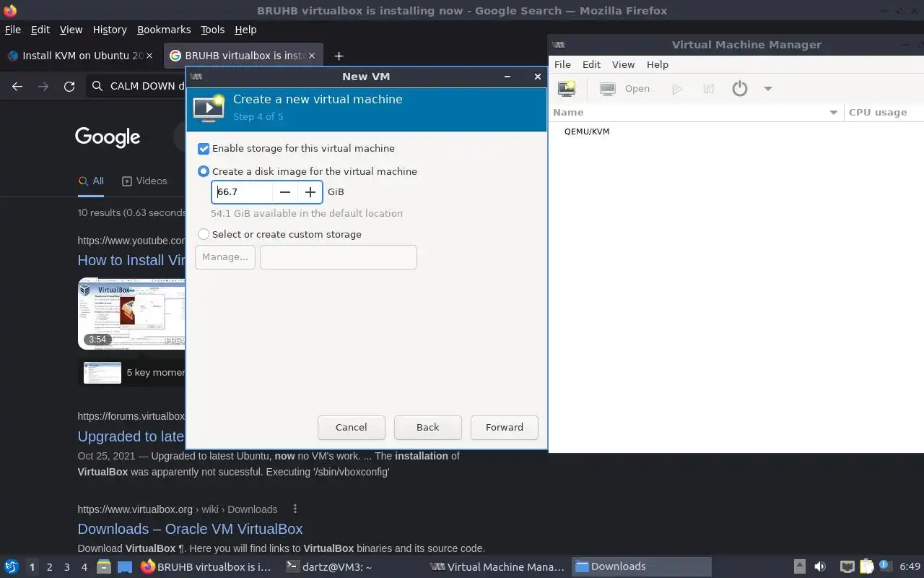Click the network icon in system tray
This screenshot has height=578, width=924.
click(847, 567)
